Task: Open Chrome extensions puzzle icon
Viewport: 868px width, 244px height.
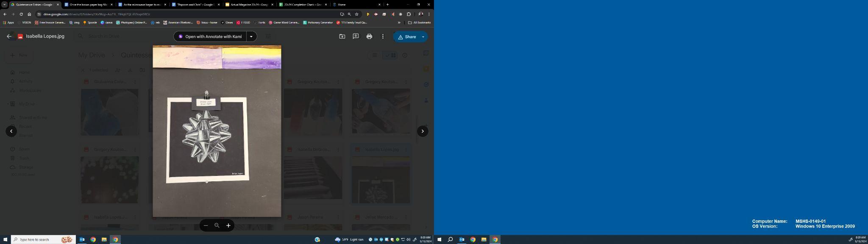Action: click(x=409, y=14)
